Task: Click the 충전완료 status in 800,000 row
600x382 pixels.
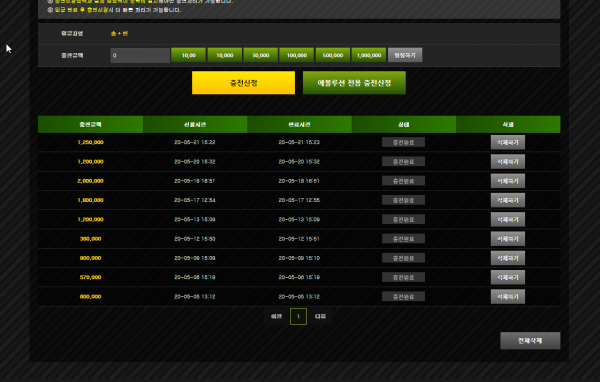Action: coord(403,296)
